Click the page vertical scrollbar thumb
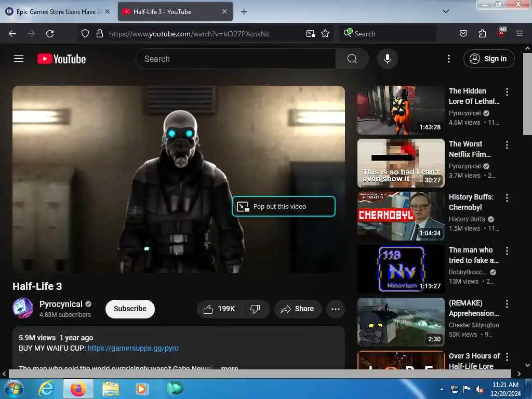Viewport: 532px width, 399px height. click(x=527, y=95)
